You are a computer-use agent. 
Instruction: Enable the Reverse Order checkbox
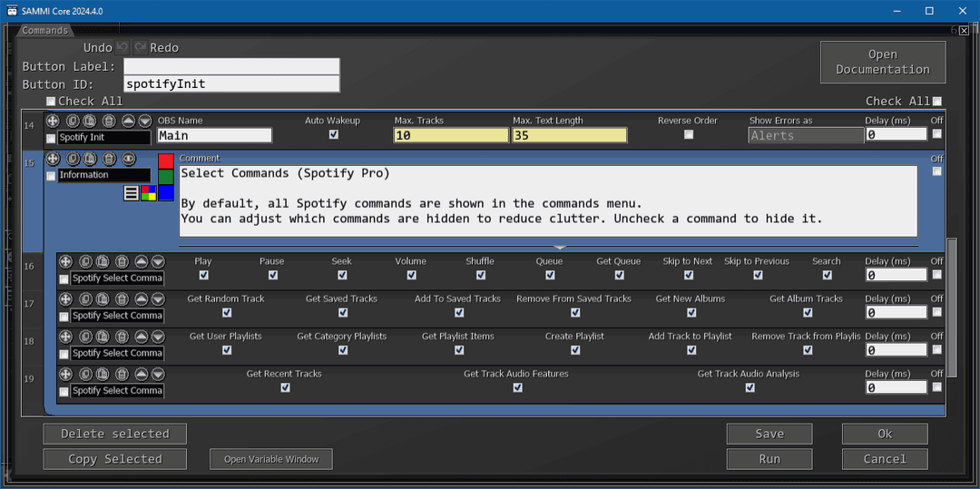(688, 134)
